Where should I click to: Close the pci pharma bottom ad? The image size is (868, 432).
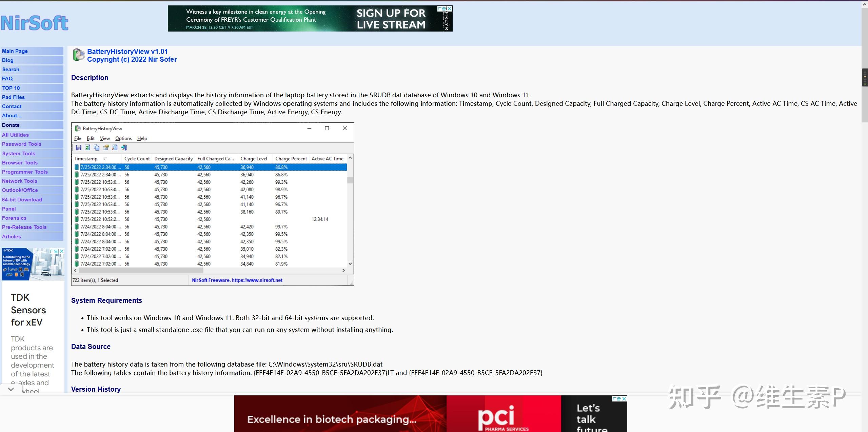pyautogui.click(x=624, y=398)
